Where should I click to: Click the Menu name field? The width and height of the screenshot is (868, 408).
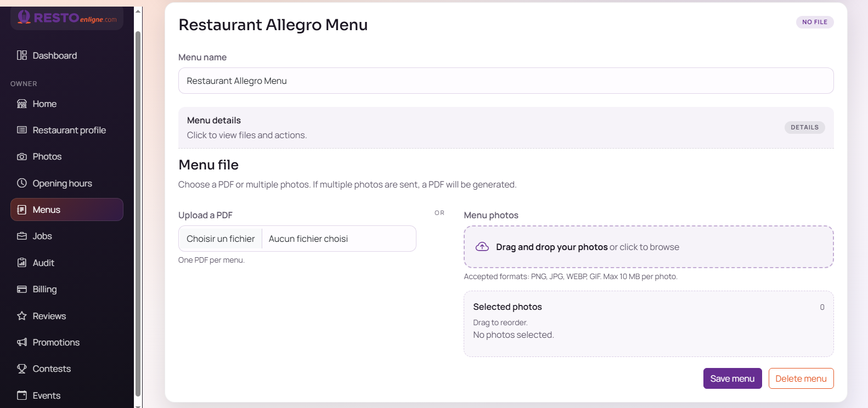click(506, 81)
